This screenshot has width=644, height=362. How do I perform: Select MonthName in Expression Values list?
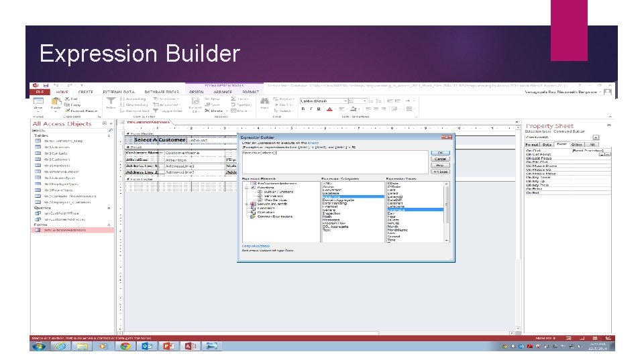pyautogui.click(x=398, y=230)
